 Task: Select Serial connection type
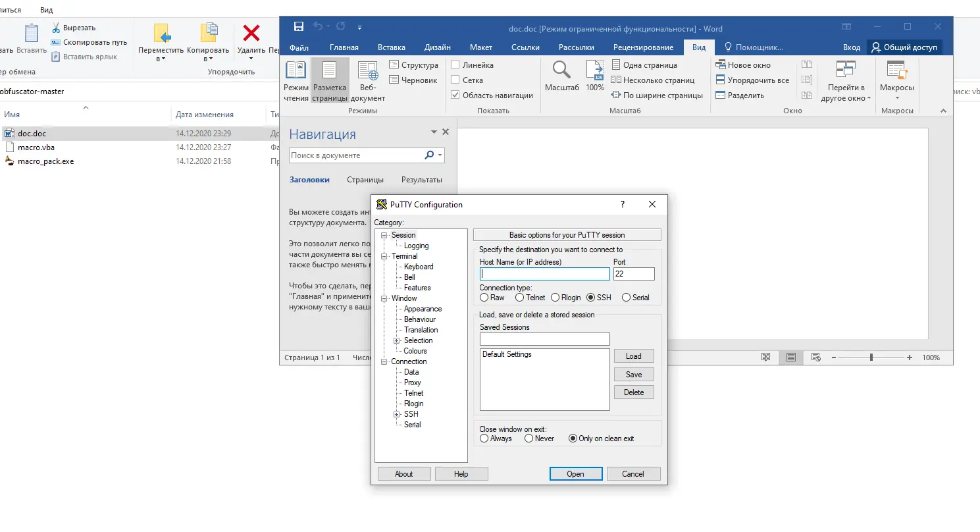(626, 298)
